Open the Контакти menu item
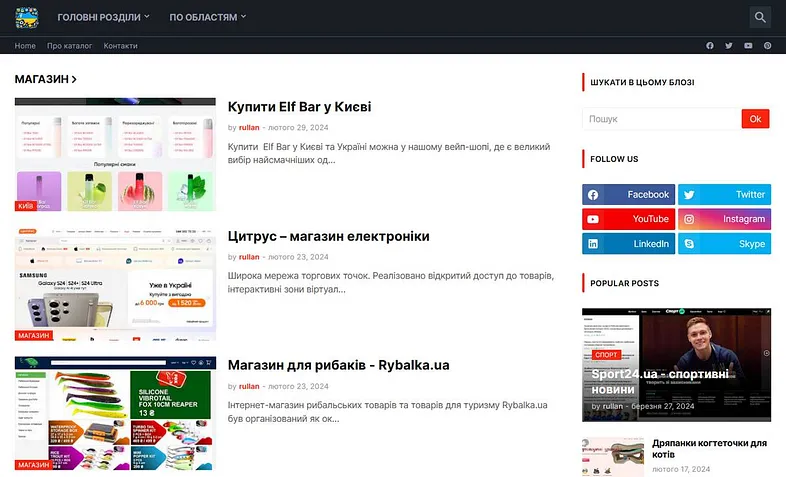786x477 pixels. click(x=120, y=46)
